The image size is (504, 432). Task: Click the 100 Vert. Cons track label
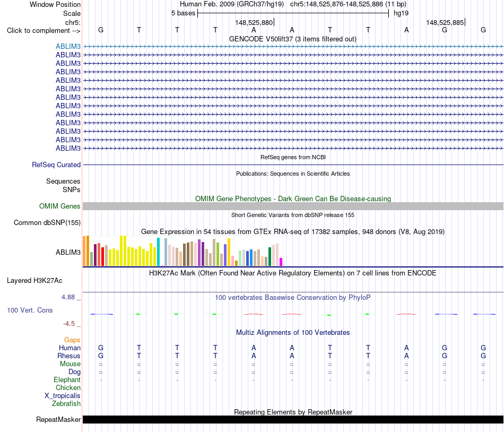pos(30,310)
